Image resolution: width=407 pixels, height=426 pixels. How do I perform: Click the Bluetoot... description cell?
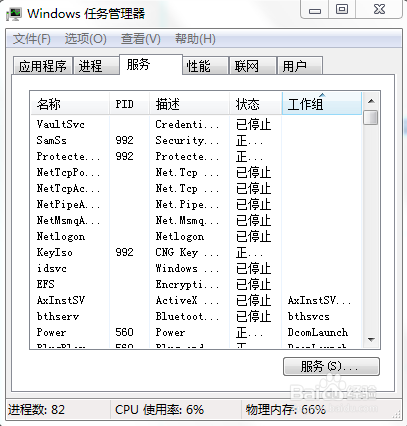pos(187,316)
